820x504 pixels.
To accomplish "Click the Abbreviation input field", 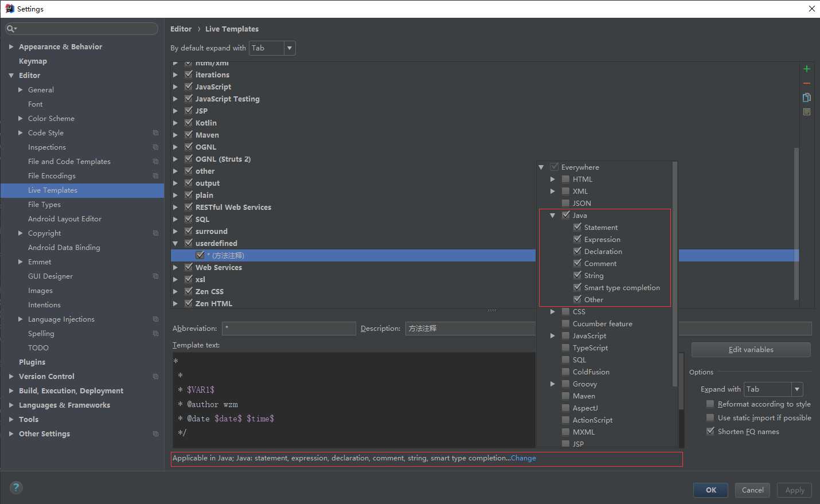I will point(288,329).
